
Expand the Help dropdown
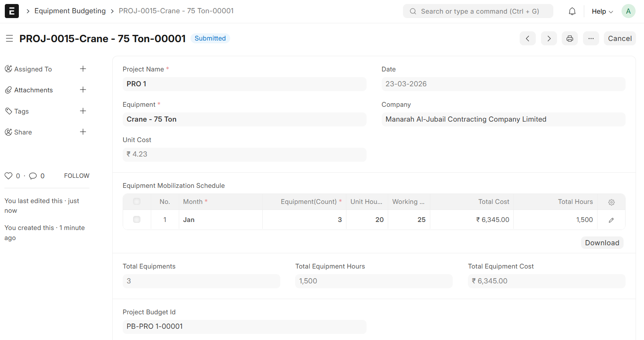pyautogui.click(x=602, y=11)
